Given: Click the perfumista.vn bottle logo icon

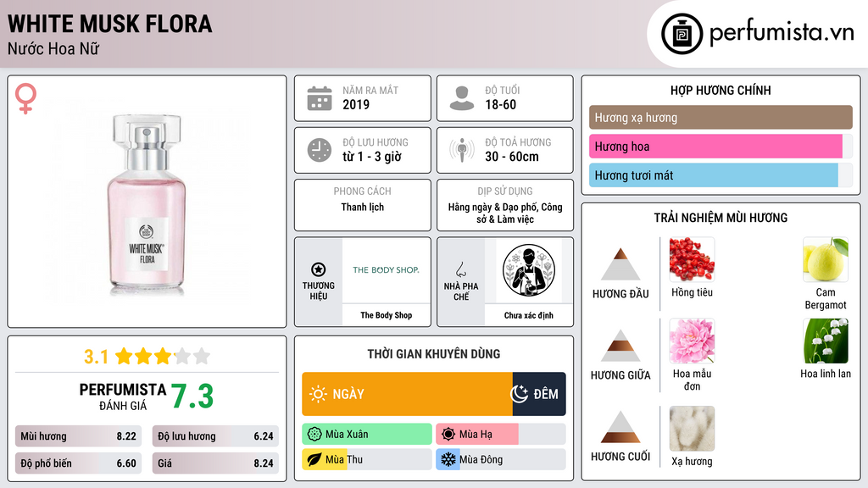Looking at the screenshot, I should pos(682,34).
